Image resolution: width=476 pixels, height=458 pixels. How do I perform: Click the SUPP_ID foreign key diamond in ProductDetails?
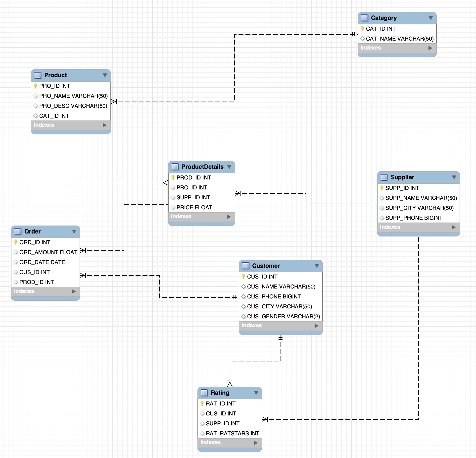[173, 197]
